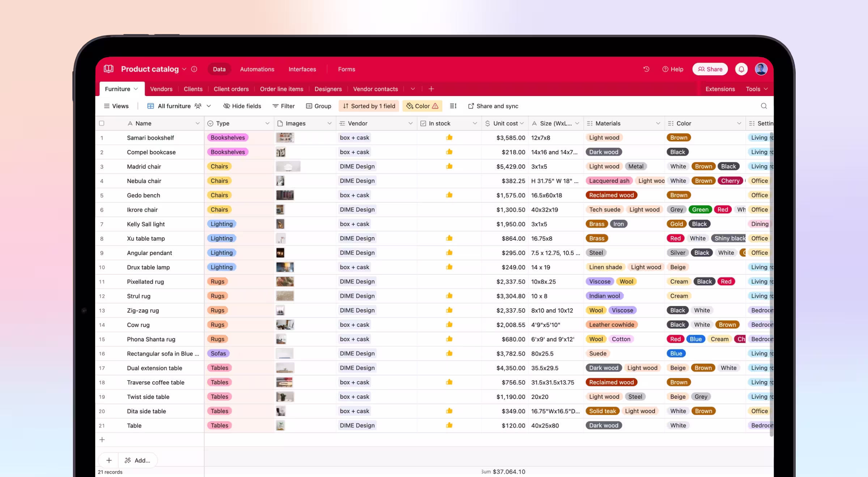This screenshot has height=477, width=868.
Task: Click the grid view icon beside All furniture
Action: pos(150,106)
